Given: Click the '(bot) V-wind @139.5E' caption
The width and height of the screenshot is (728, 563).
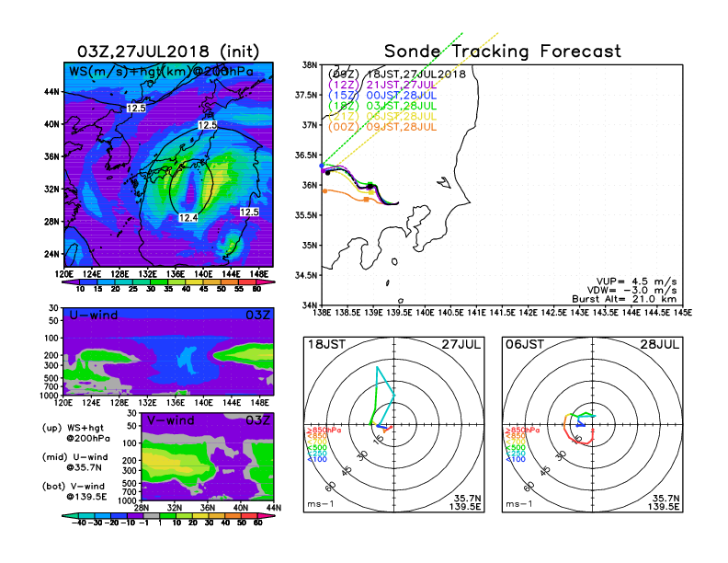Looking at the screenshot, I should (x=74, y=491).
